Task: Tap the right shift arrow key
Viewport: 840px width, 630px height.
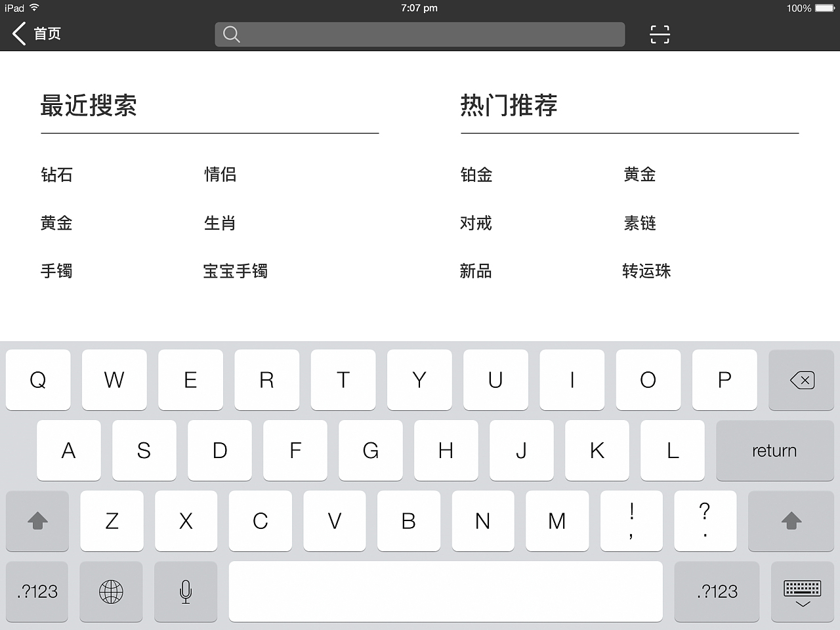Action: [791, 521]
